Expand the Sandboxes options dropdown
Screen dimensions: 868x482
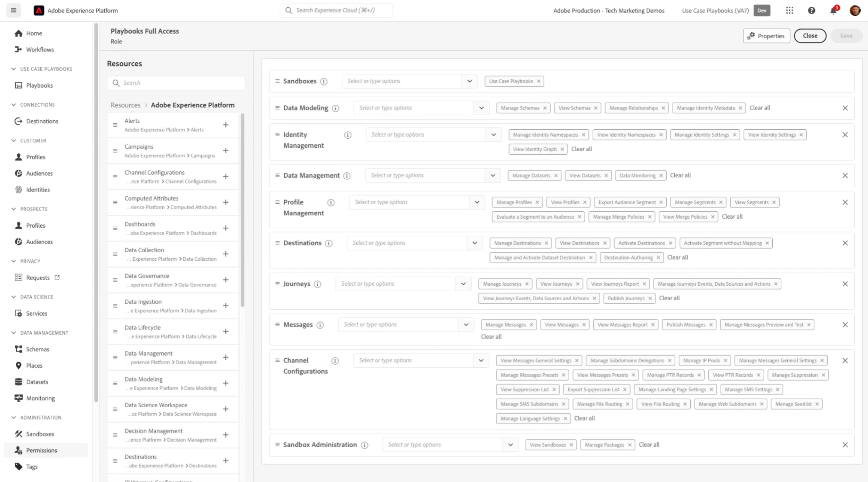pos(470,81)
